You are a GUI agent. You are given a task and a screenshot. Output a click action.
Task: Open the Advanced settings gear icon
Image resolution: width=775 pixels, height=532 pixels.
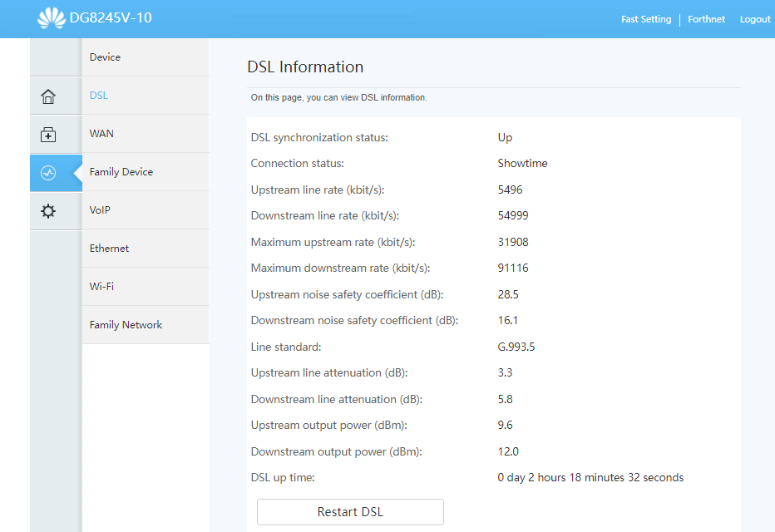pyautogui.click(x=48, y=211)
